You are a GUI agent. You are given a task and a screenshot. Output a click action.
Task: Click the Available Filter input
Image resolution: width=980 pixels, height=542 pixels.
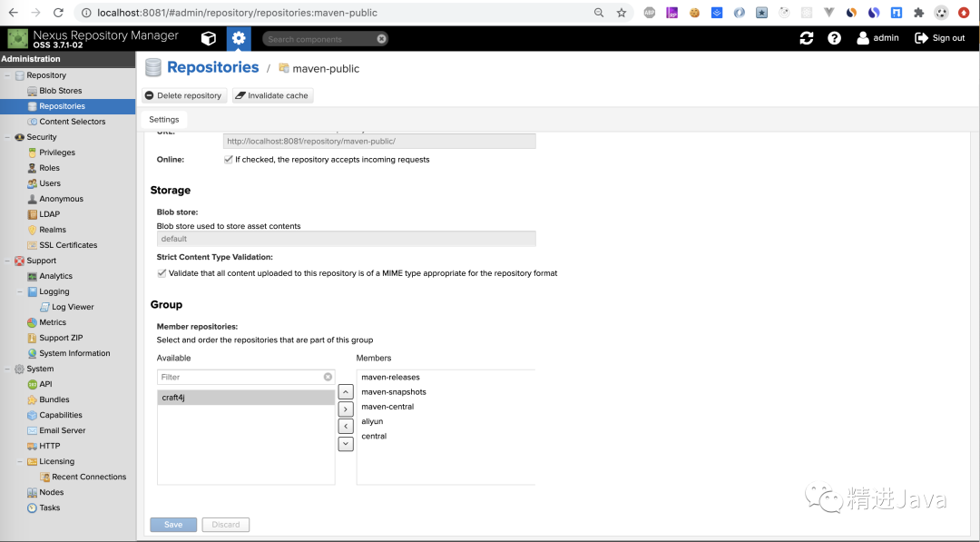pos(246,377)
